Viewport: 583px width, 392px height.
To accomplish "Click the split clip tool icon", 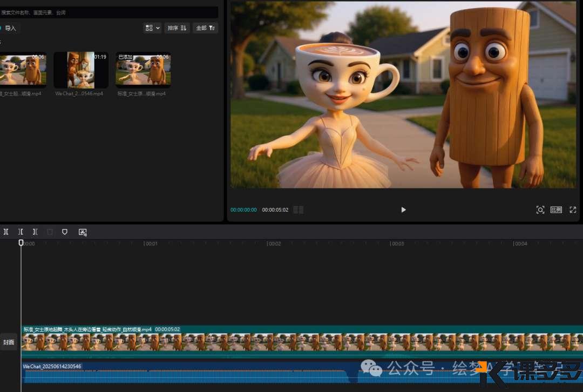I will 6,232.
